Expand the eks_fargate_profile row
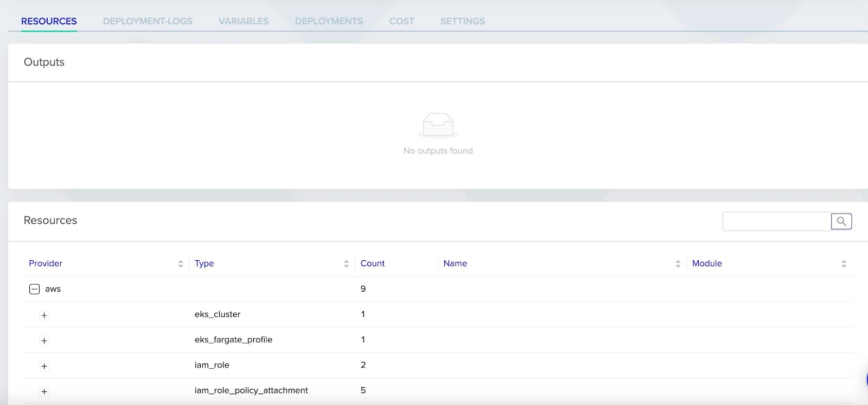868x405 pixels. (x=44, y=340)
